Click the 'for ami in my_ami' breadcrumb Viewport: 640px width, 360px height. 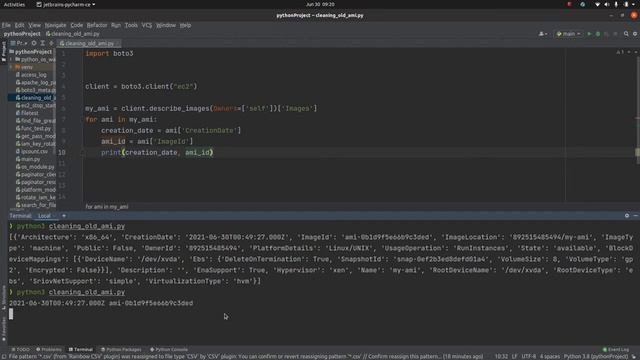(x=107, y=207)
